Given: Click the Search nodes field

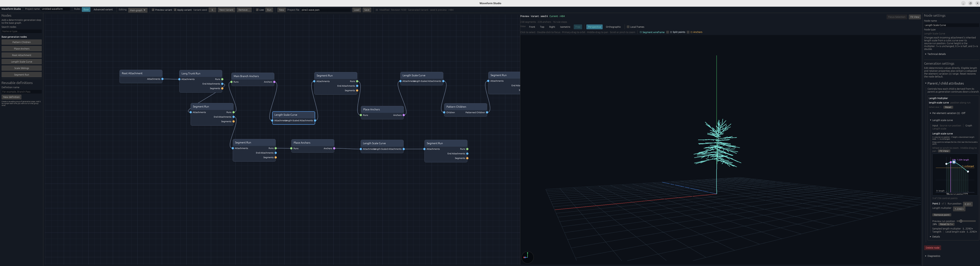Looking at the screenshot, I should pyautogui.click(x=22, y=32).
